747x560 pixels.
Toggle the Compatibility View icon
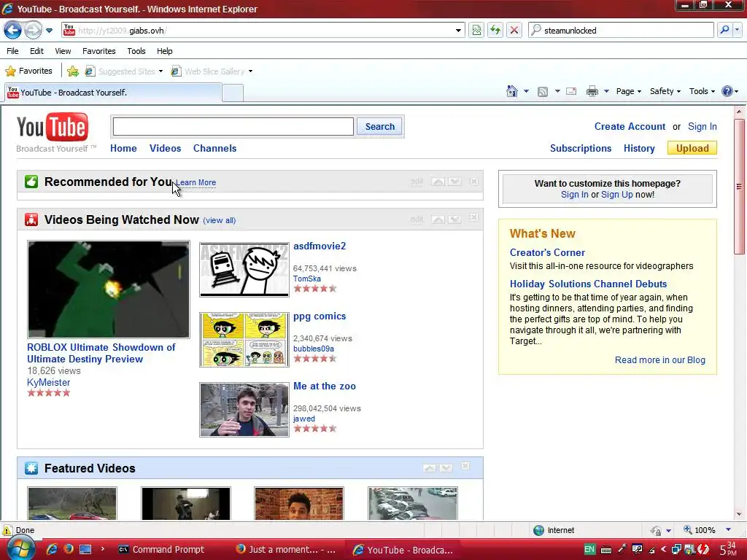(476, 31)
